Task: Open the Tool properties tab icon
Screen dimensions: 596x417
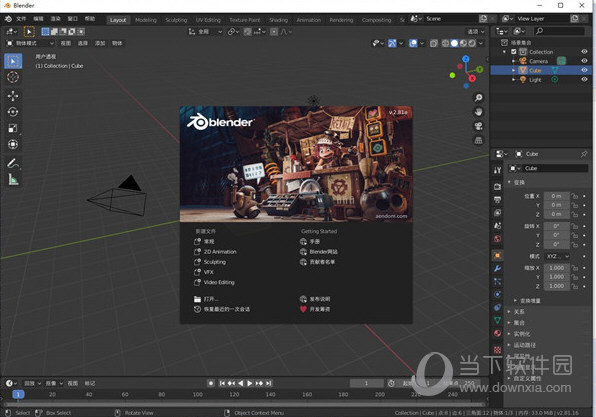Action: point(497,170)
